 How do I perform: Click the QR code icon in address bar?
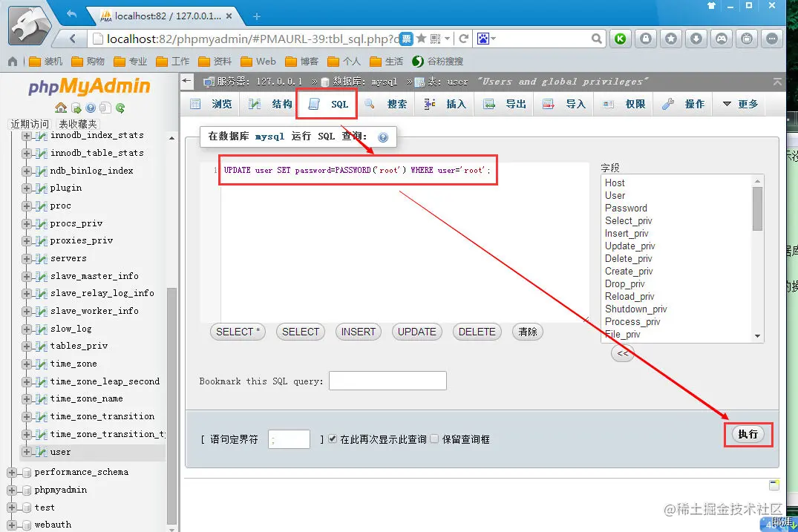tap(435, 39)
